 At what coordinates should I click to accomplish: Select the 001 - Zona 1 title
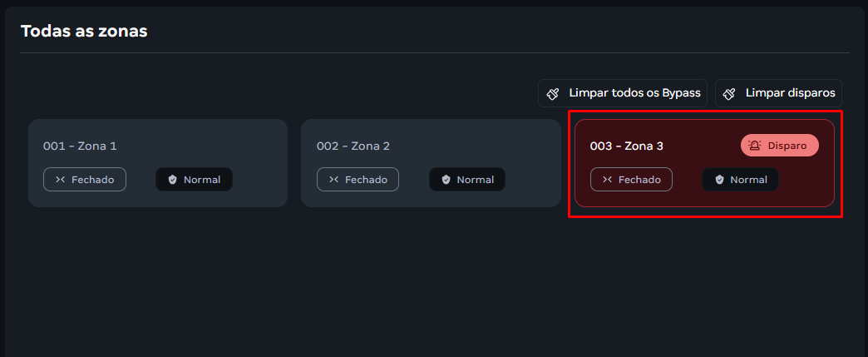(80, 146)
